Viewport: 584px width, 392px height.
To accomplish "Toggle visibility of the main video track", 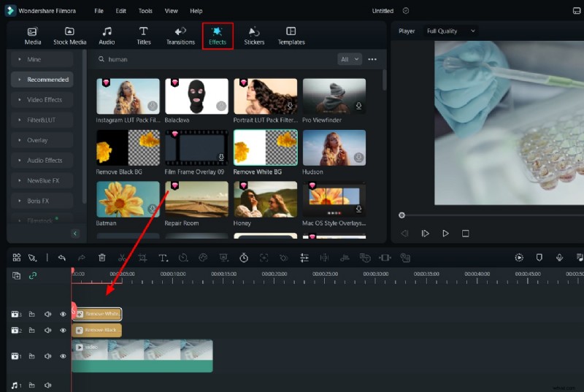I will pos(63,356).
